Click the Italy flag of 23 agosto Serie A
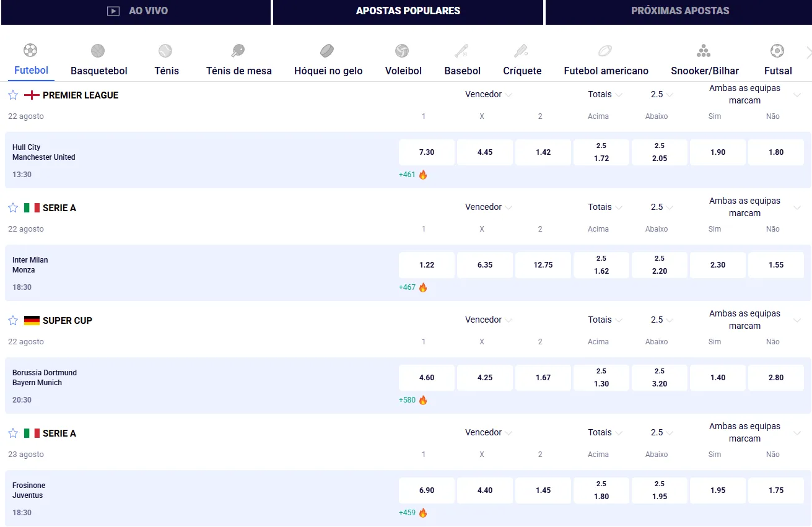 [32, 433]
